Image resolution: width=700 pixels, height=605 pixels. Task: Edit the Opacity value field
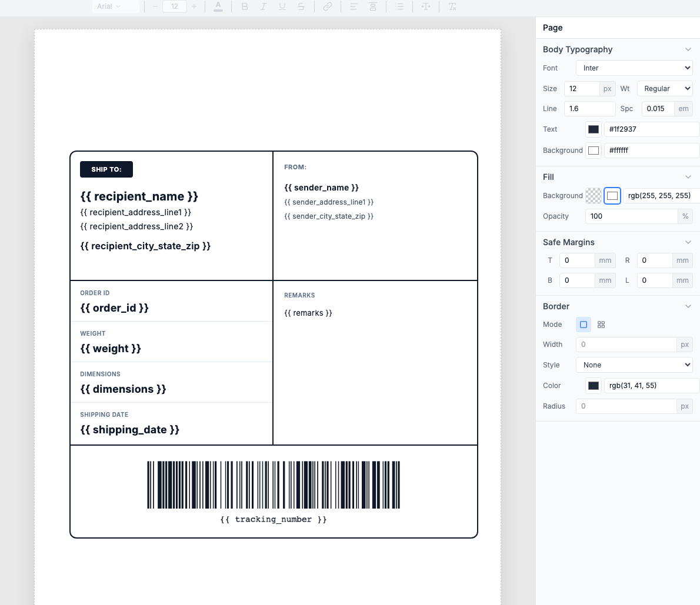click(631, 216)
